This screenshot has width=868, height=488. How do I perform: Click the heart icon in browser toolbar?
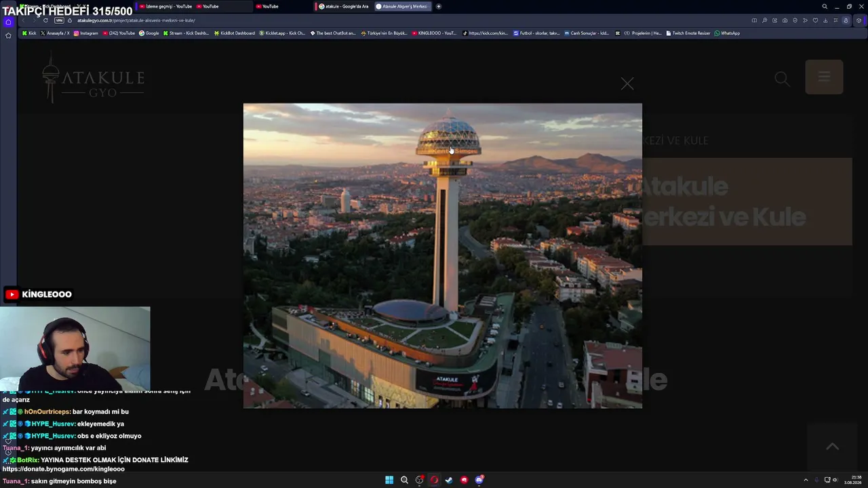[x=815, y=20]
